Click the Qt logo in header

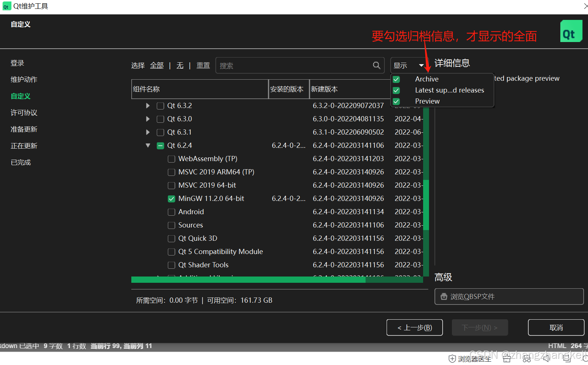point(571,31)
